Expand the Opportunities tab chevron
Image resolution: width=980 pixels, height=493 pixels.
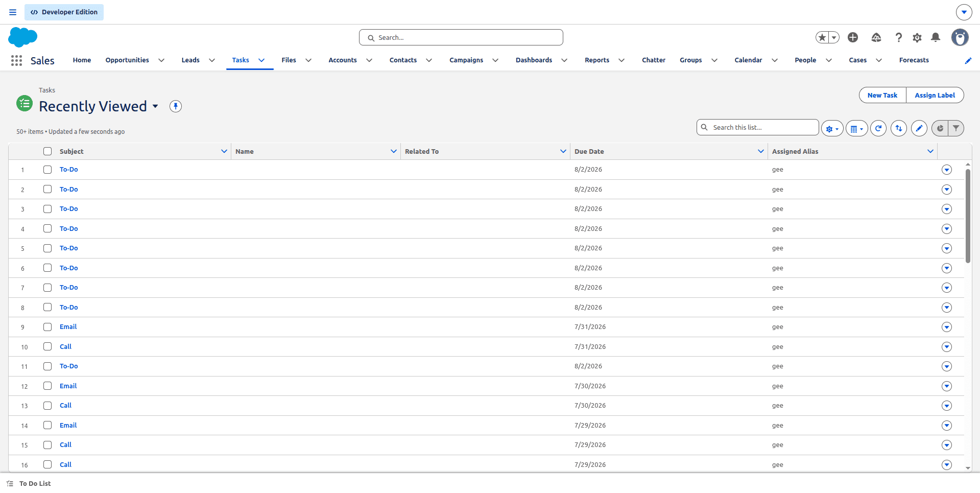[161, 60]
